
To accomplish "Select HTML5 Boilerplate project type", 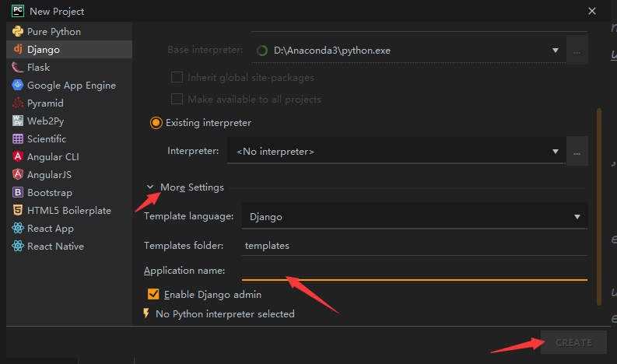I will (x=69, y=211).
